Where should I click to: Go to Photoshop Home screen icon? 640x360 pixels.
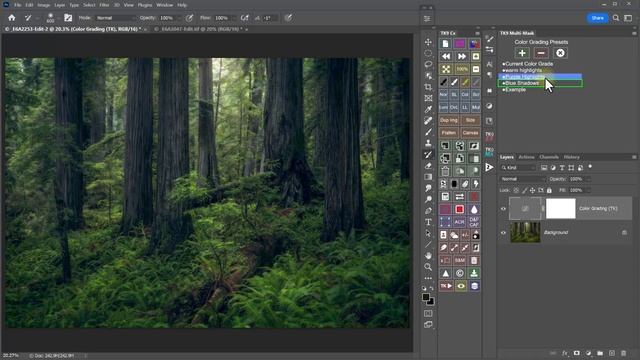(12, 18)
